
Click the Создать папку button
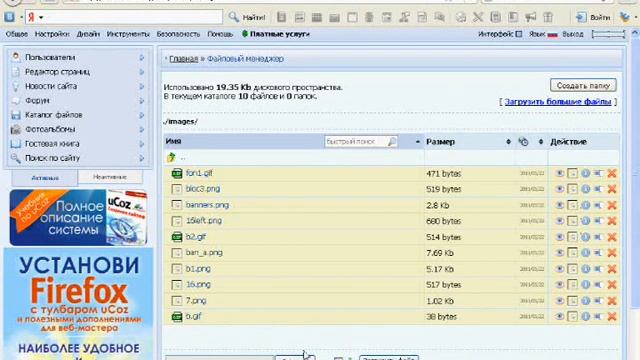click(x=583, y=86)
